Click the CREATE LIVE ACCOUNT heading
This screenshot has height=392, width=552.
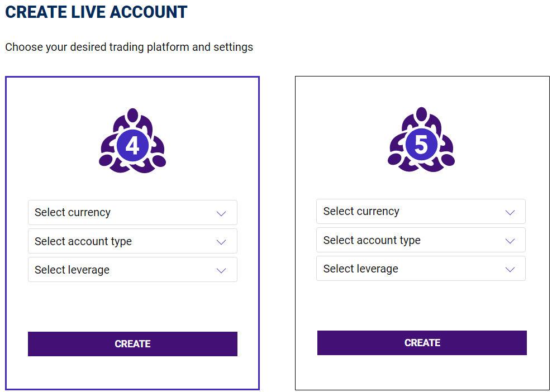click(x=96, y=12)
